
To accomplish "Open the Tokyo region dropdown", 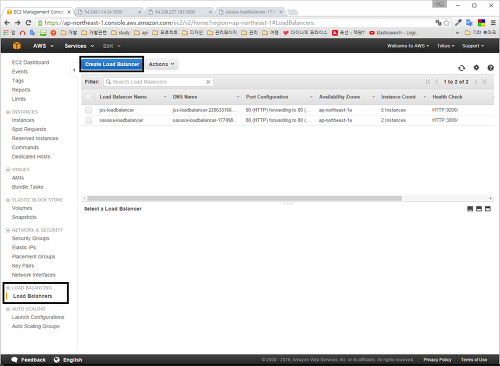I will (446, 46).
